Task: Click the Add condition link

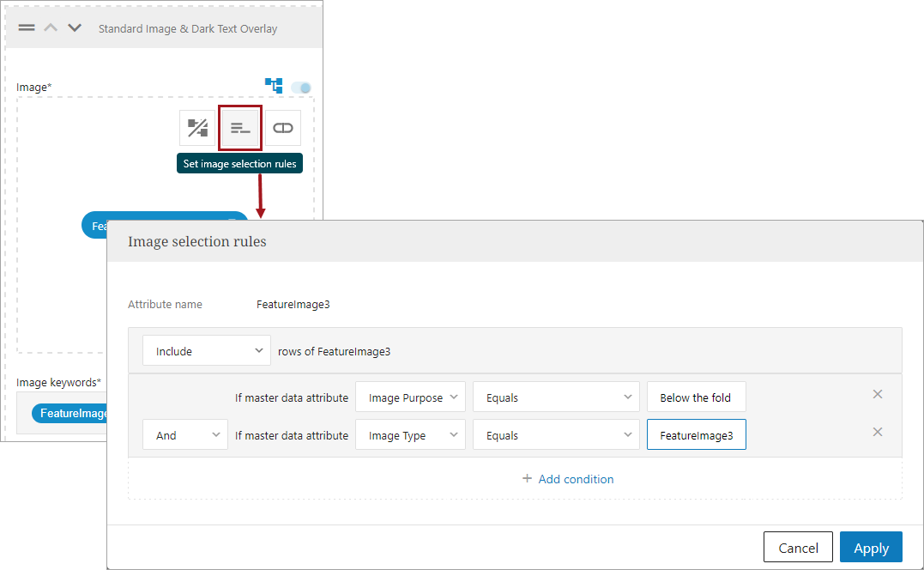Action: pos(568,479)
